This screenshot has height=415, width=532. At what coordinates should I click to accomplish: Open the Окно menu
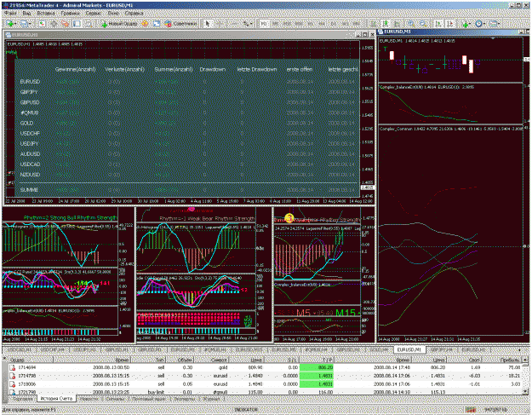click(x=113, y=14)
